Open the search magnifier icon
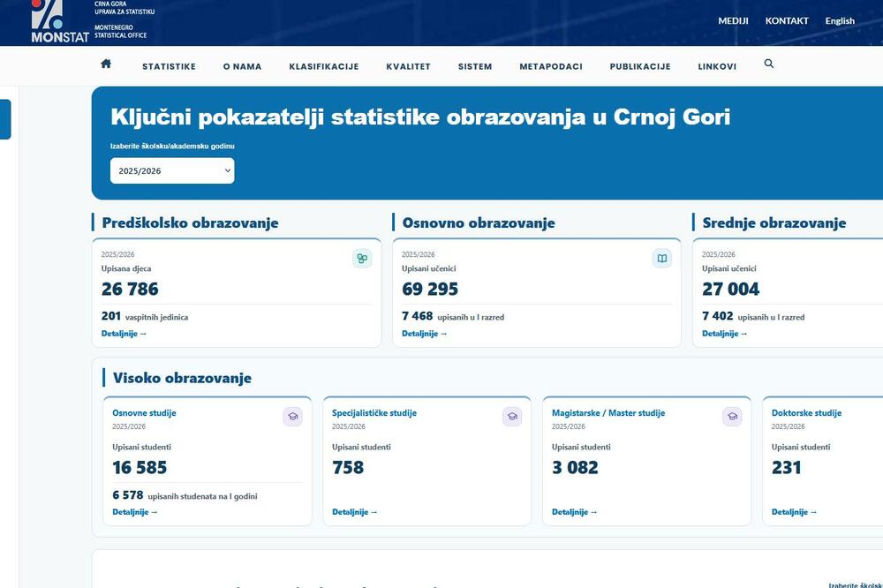Viewport: 883px width, 588px height. click(769, 64)
